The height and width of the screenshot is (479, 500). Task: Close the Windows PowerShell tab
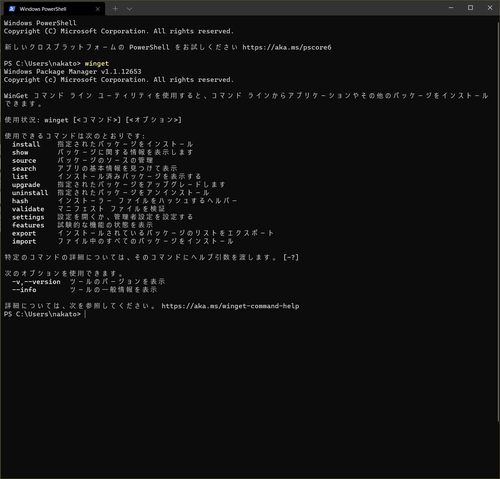pos(97,9)
